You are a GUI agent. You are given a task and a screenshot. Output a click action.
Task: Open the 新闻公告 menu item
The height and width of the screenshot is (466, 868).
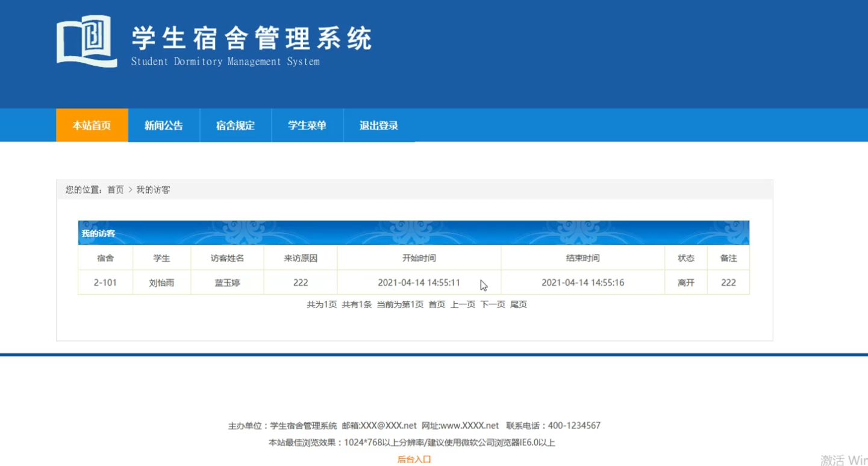pos(164,125)
